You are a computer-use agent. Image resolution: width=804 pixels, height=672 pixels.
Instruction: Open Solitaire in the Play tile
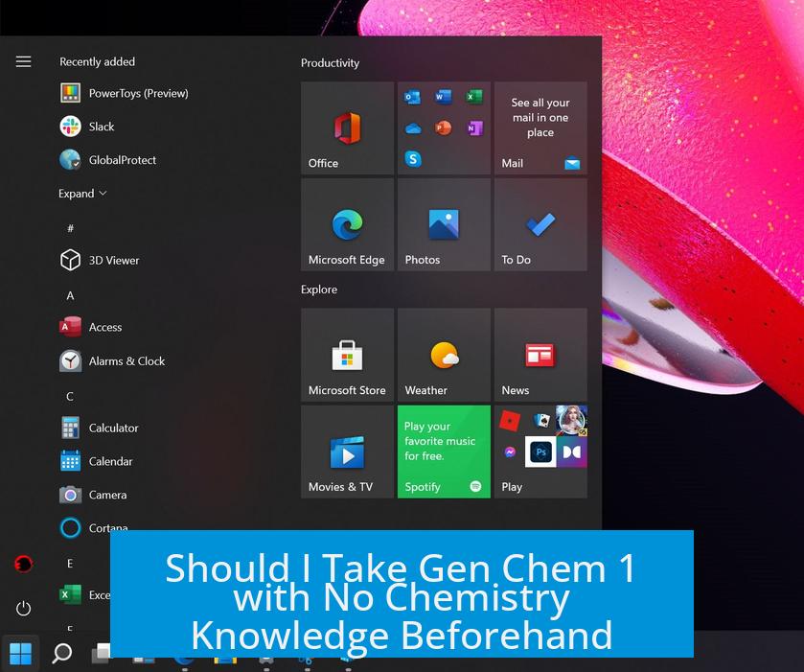[x=541, y=421]
